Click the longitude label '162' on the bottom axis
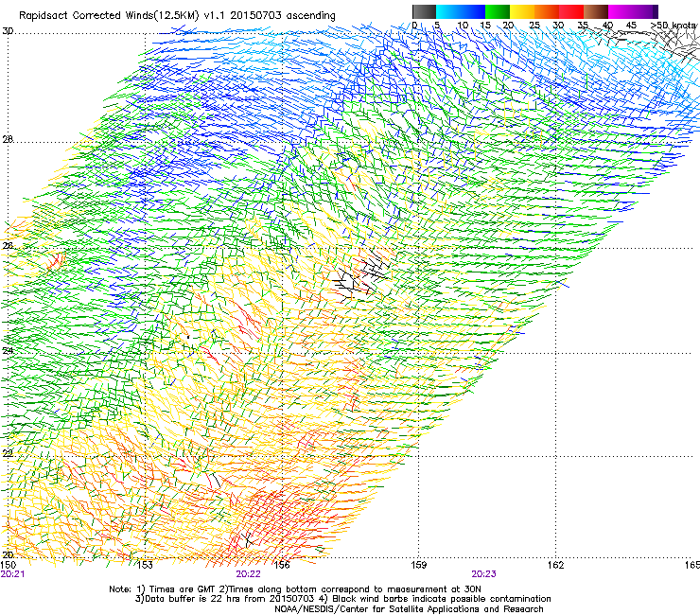 click(555, 565)
